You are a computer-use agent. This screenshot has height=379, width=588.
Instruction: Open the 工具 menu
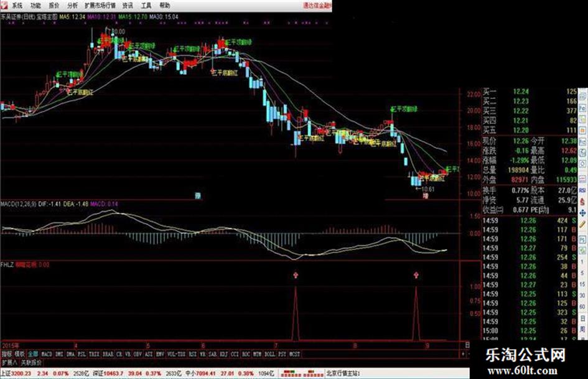[x=146, y=5]
